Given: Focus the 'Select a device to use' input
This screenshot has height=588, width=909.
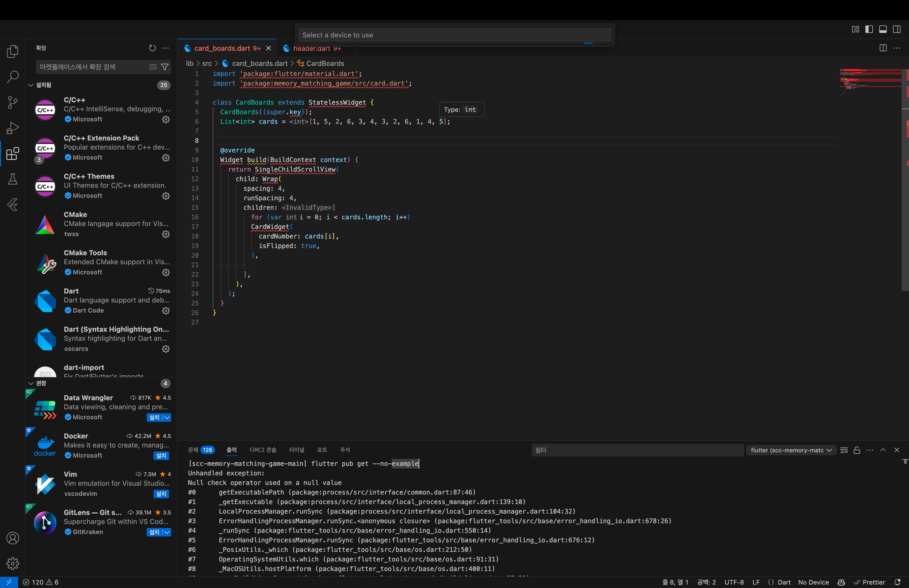Looking at the screenshot, I should [454, 35].
